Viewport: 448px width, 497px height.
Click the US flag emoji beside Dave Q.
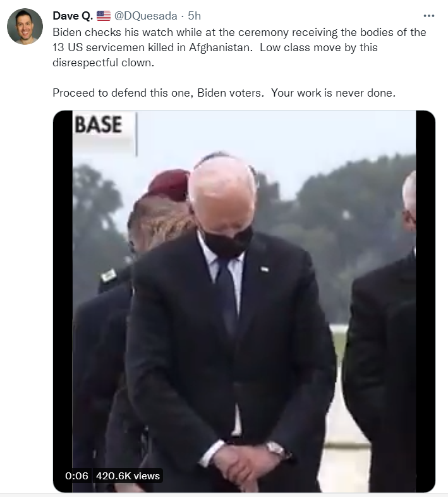[104, 16]
